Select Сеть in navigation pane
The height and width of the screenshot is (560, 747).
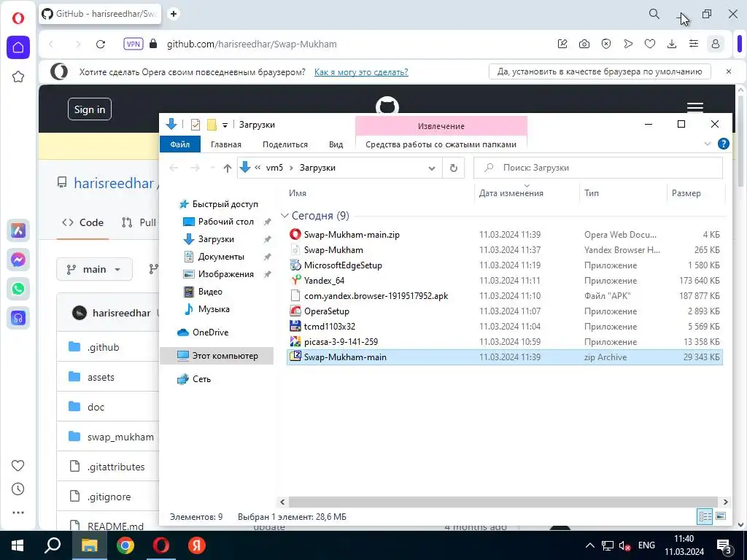[x=201, y=379]
